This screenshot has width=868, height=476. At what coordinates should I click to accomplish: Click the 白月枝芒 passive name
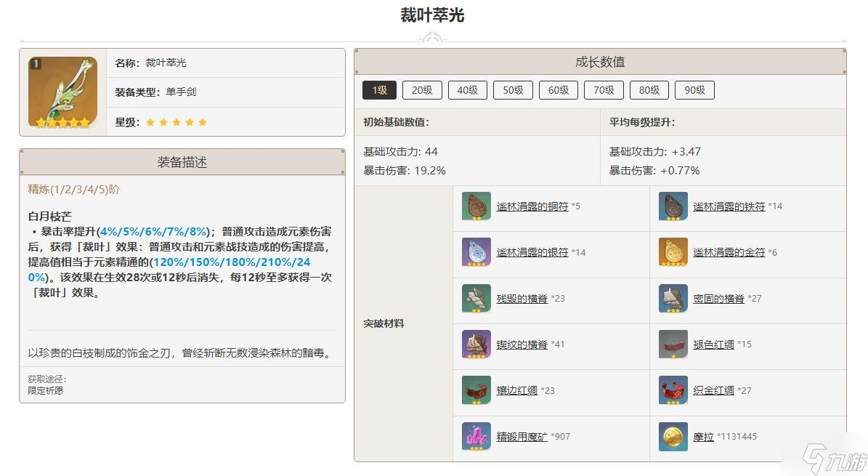(x=50, y=216)
